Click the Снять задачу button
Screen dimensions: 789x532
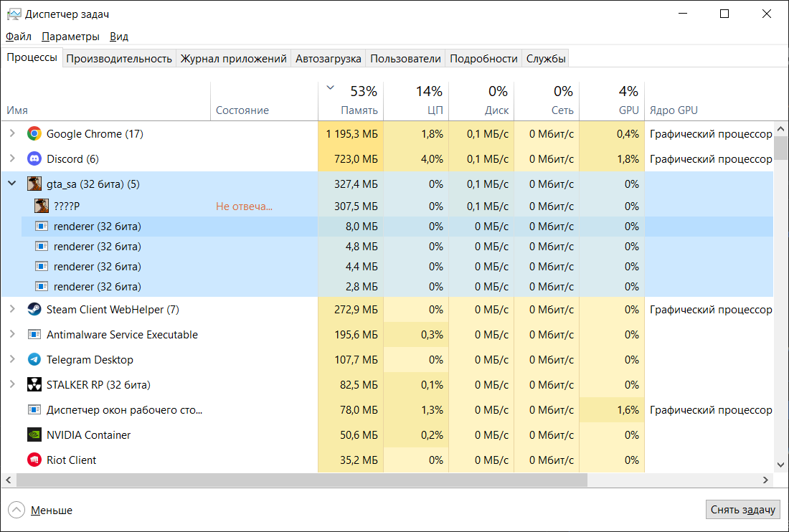coord(742,509)
